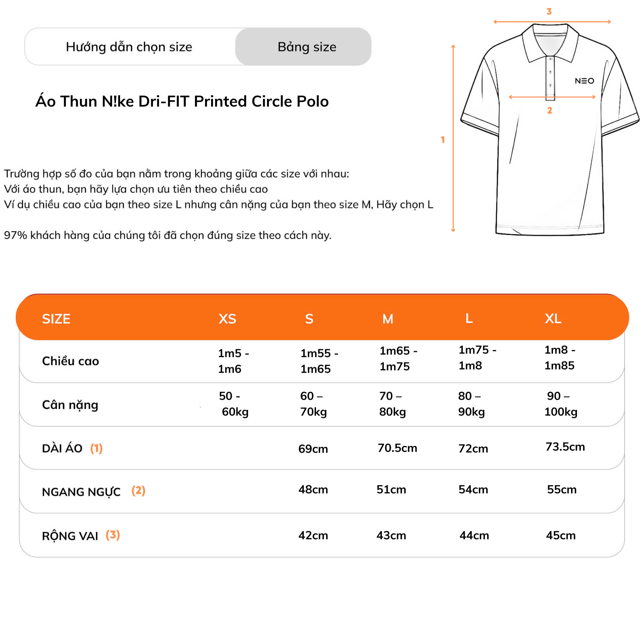Choose the M size column header

coord(388,319)
